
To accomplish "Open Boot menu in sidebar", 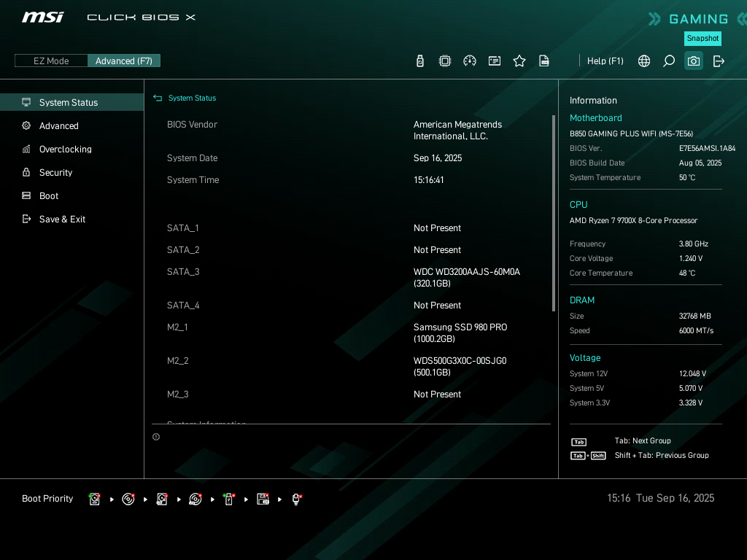I will (71, 195).
